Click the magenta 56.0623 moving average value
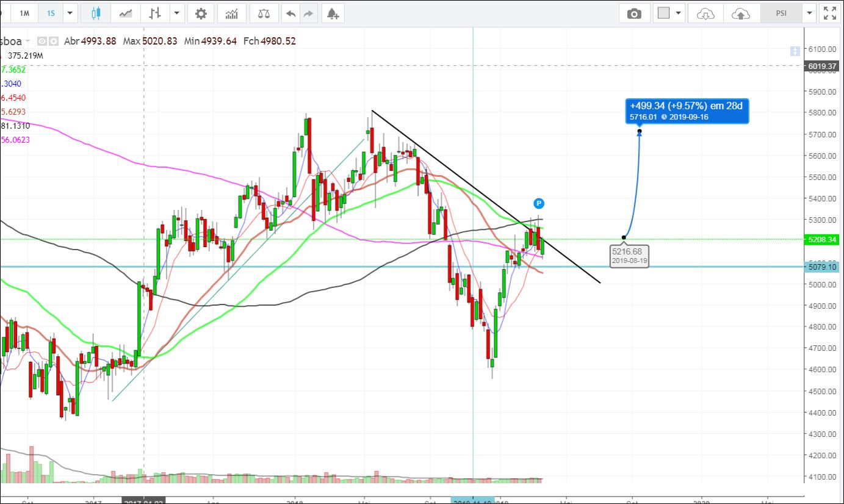Image resolution: width=844 pixels, height=504 pixels. click(15, 140)
